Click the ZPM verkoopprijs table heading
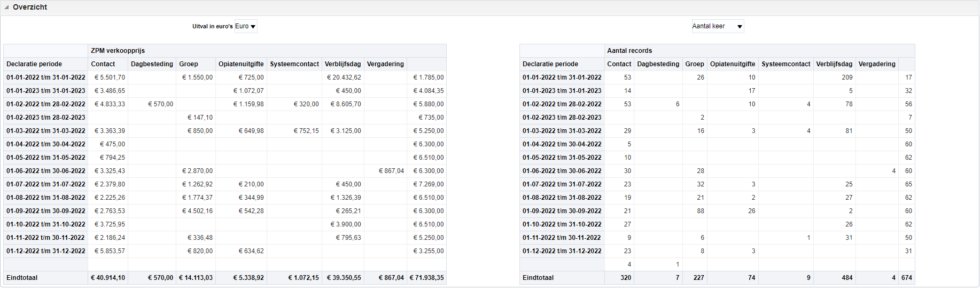The image size is (980, 289). [118, 51]
